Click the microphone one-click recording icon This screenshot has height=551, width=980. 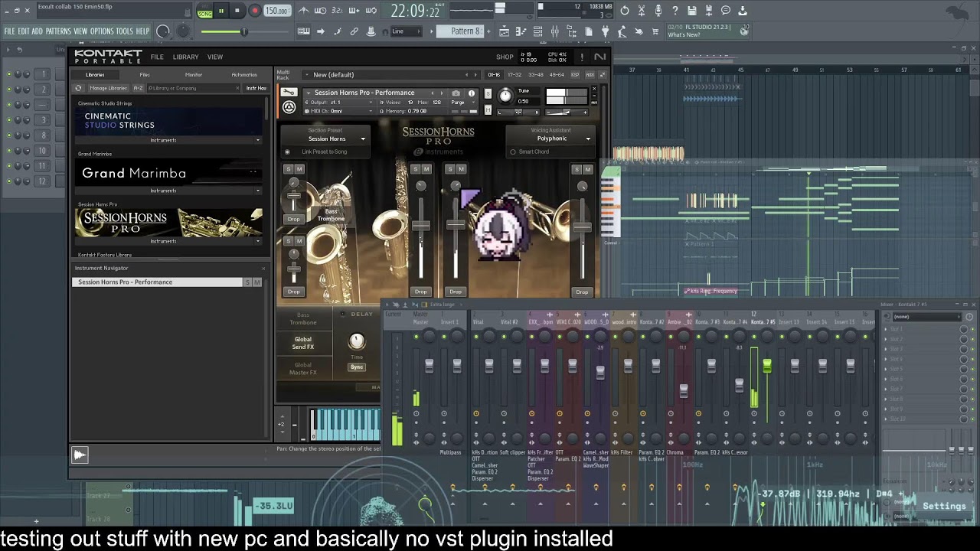click(x=658, y=11)
